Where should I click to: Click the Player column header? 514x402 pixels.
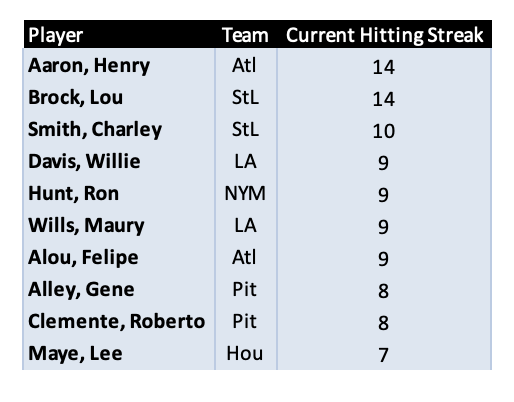119,34
